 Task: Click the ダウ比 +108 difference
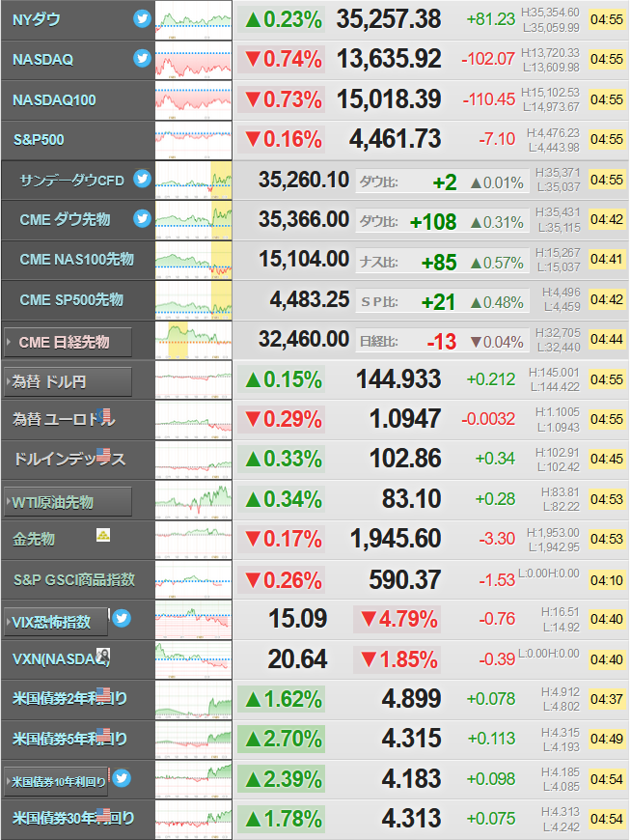click(x=433, y=222)
